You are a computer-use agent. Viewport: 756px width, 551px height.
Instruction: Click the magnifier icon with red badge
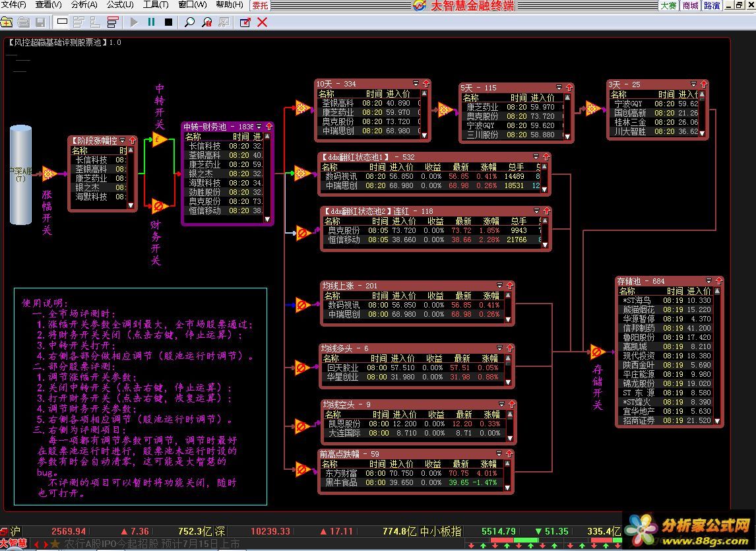pyautogui.click(x=207, y=22)
